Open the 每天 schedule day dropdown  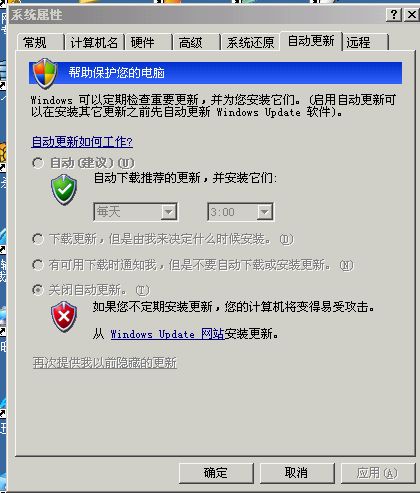point(136,212)
